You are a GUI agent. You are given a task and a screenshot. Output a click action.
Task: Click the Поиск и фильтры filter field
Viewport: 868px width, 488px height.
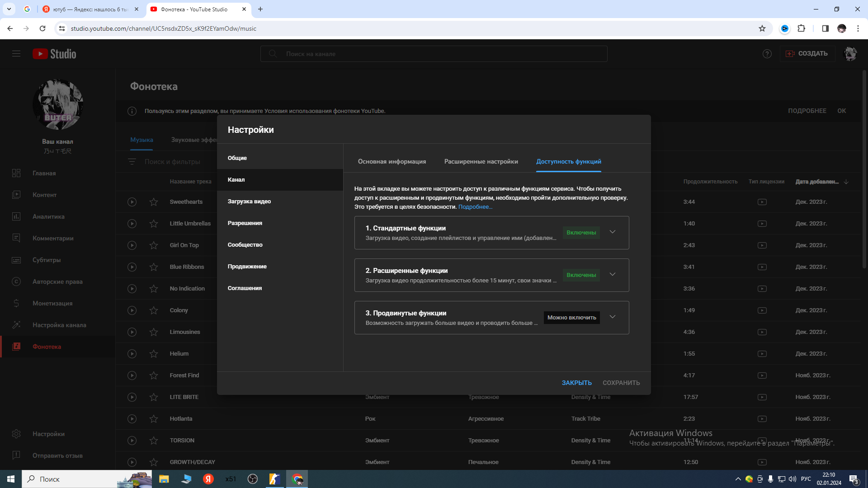tap(172, 162)
